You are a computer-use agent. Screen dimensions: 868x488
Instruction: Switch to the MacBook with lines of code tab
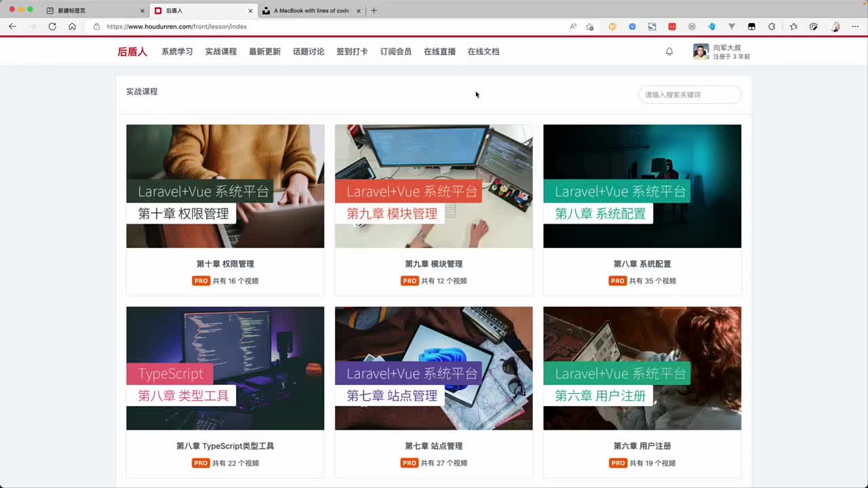312,11
